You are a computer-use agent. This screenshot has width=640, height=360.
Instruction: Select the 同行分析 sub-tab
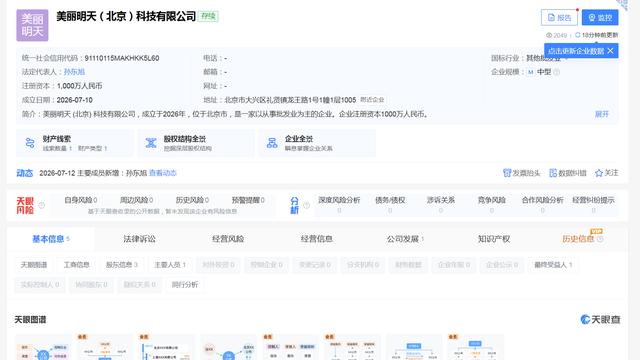point(184,284)
